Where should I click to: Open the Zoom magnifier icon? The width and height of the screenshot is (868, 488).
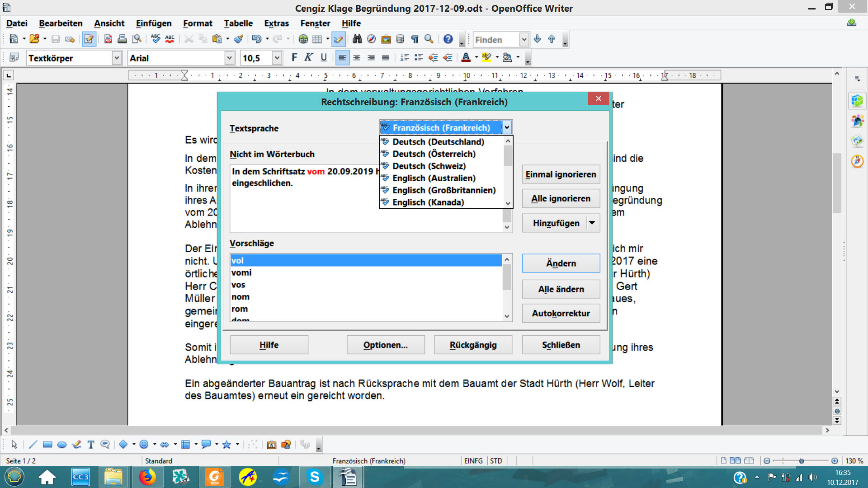[x=429, y=39]
